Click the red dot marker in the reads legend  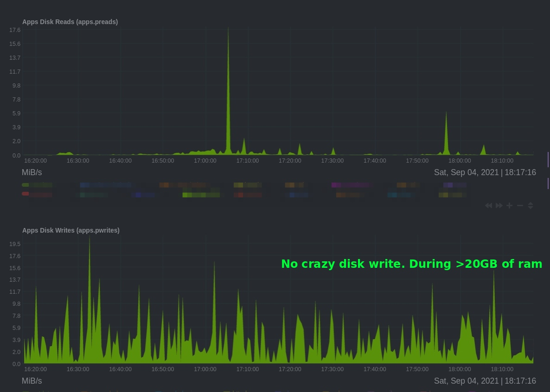(x=25, y=194)
